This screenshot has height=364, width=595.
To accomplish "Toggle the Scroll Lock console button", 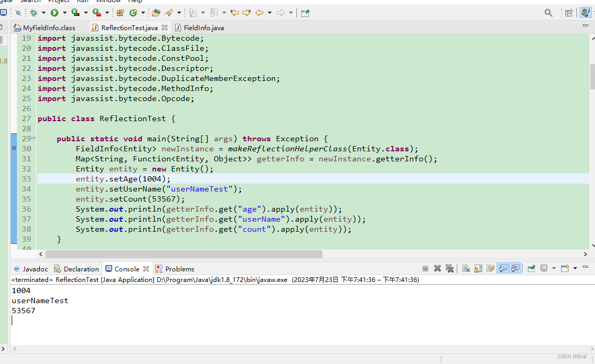I will (478, 268).
